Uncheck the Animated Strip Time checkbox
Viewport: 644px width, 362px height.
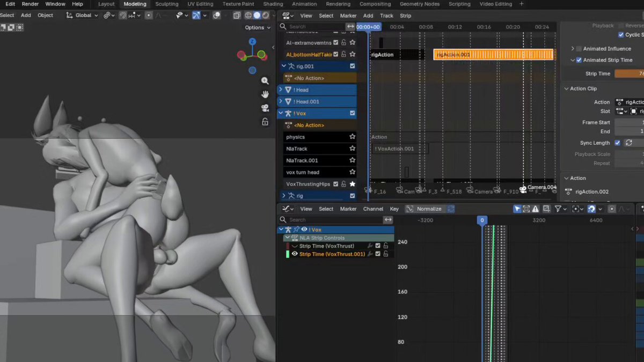pyautogui.click(x=579, y=60)
